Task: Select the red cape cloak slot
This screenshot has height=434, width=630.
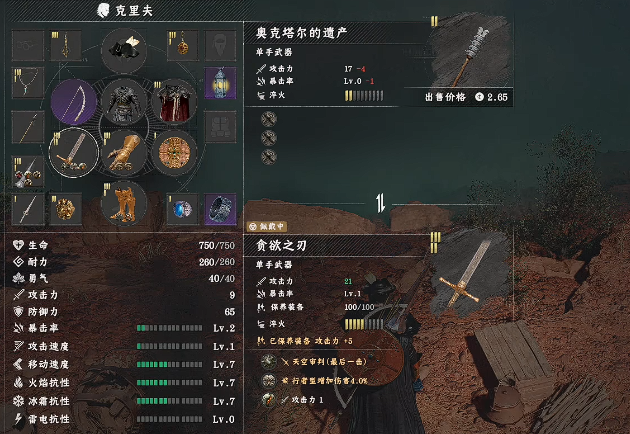Action: coord(174,102)
